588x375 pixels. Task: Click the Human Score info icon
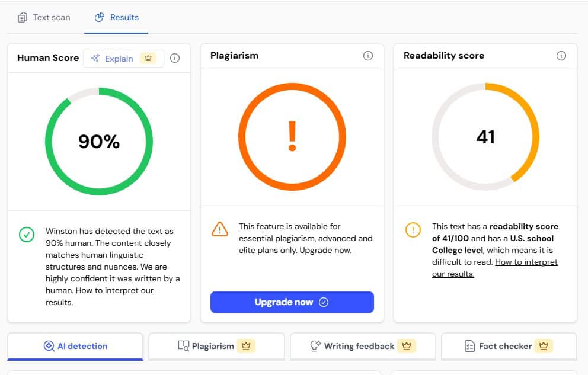click(x=175, y=58)
